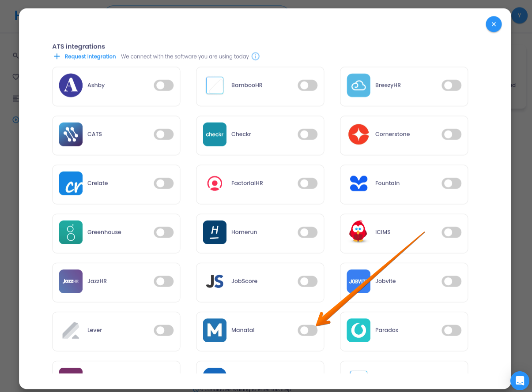Viewport: 532px width, 392px height.
Task: Open the chat support widget icon
Action: click(x=520, y=381)
